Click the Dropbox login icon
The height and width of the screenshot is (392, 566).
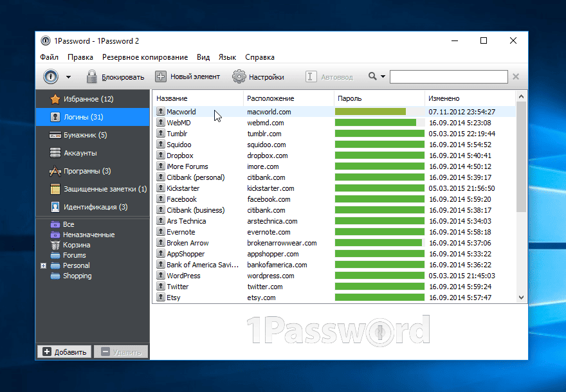[161, 155]
